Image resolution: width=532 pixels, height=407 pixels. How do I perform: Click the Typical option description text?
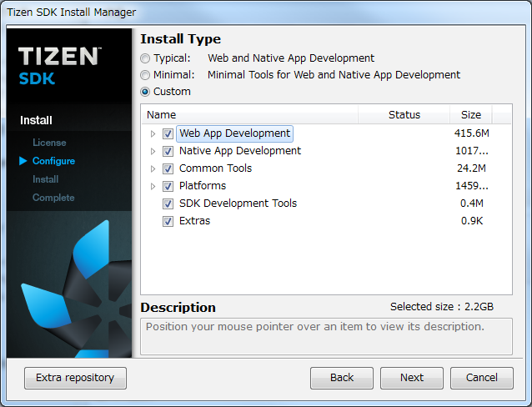click(x=291, y=58)
